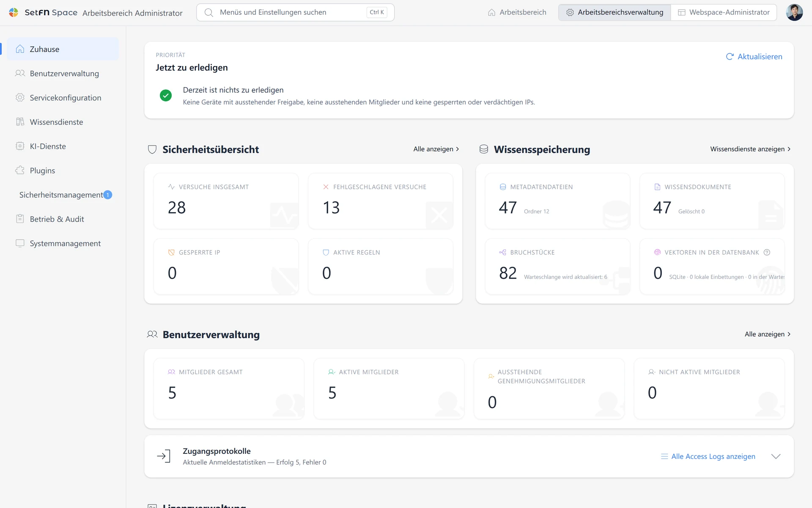Switch to the Arbeitsbereich tab
Viewport: 812px width, 508px height.
[517, 12]
